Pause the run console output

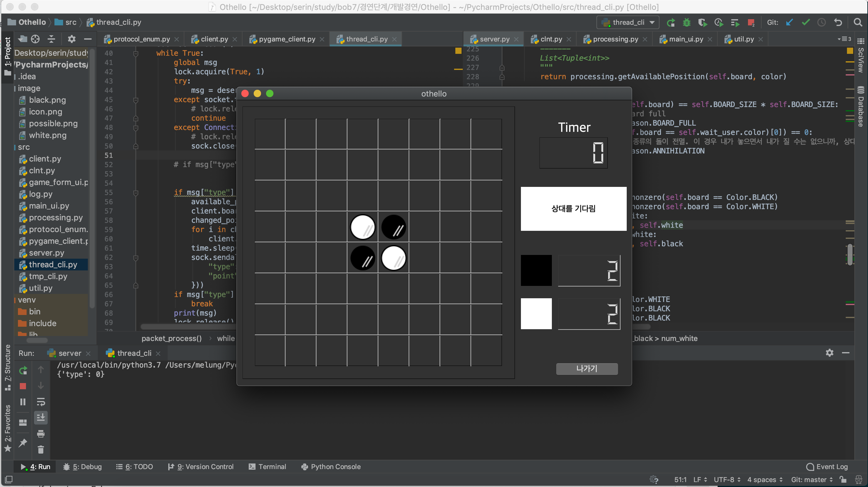point(23,402)
